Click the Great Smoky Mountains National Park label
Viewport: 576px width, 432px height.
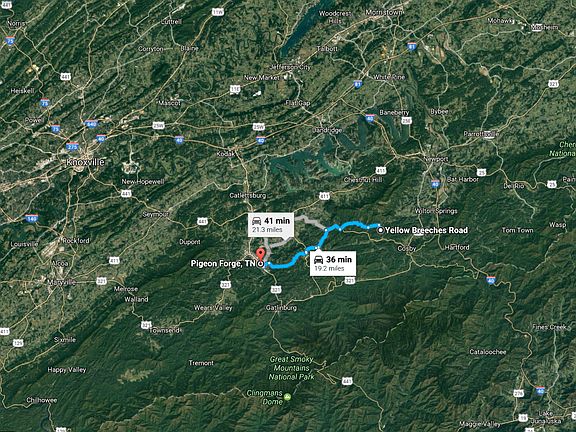[x=291, y=368]
